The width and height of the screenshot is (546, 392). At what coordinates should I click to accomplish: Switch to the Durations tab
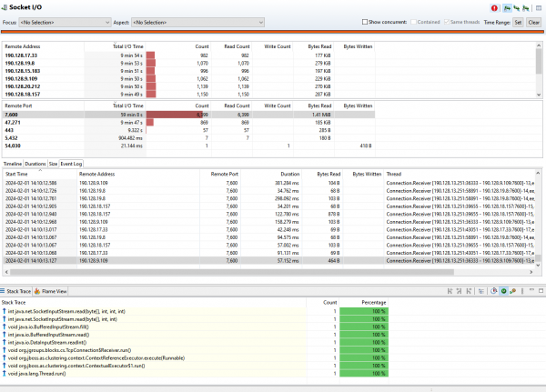point(35,164)
